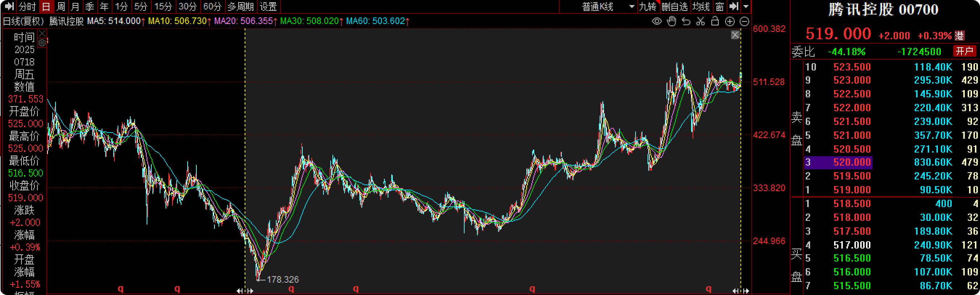Click sell volume 830.60K
This screenshot has height=295, width=980.
[933, 162]
